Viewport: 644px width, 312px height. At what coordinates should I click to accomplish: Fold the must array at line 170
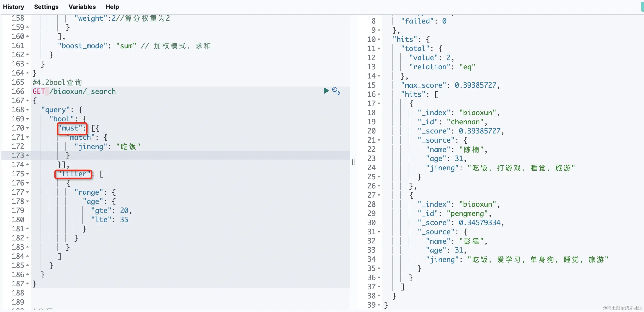27,128
